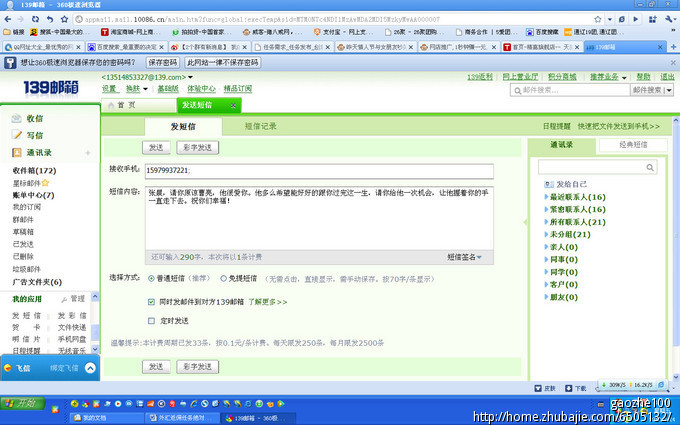Open account dropdown beside 13514853327@139.com
This screenshot has width=680, height=425.
pyautogui.click(x=190, y=77)
